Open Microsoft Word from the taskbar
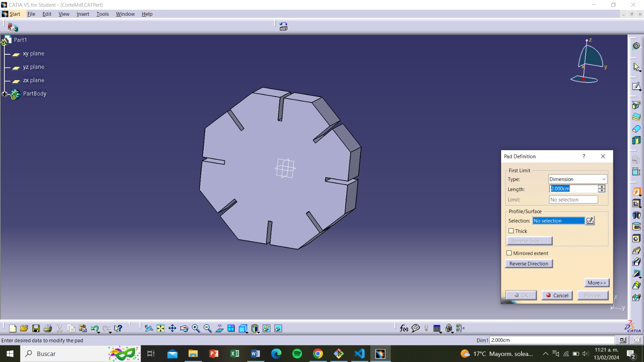This screenshot has height=362, width=644. [255, 354]
